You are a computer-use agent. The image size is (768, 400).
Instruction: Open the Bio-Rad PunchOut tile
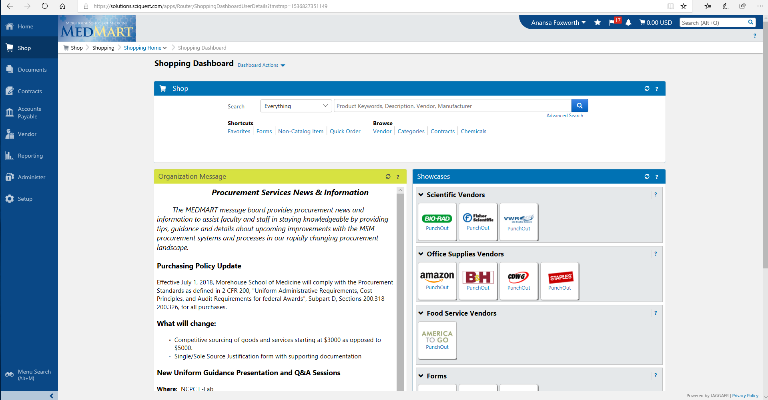pos(437,222)
